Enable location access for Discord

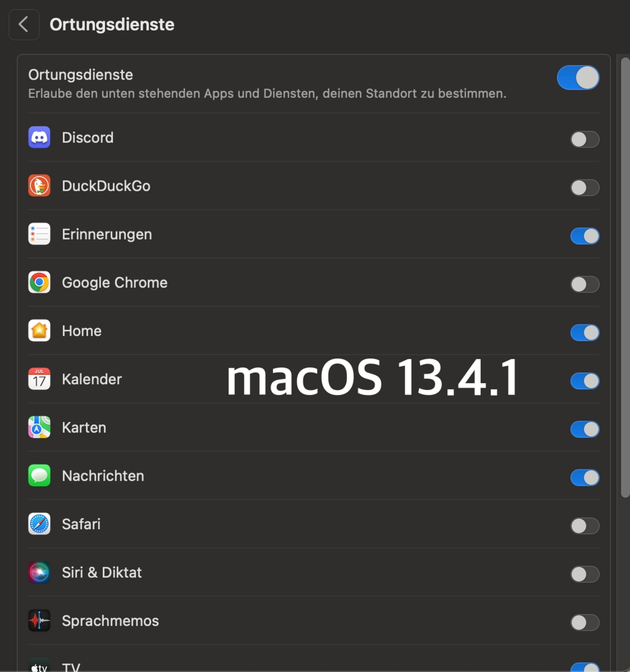(585, 139)
